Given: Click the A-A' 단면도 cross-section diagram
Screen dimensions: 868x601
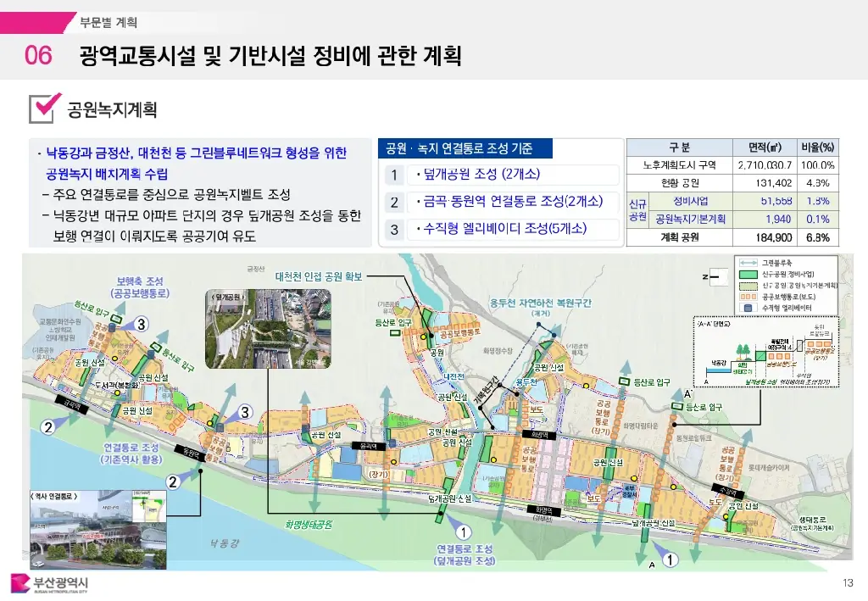Looking at the screenshot, I should click(766, 353).
